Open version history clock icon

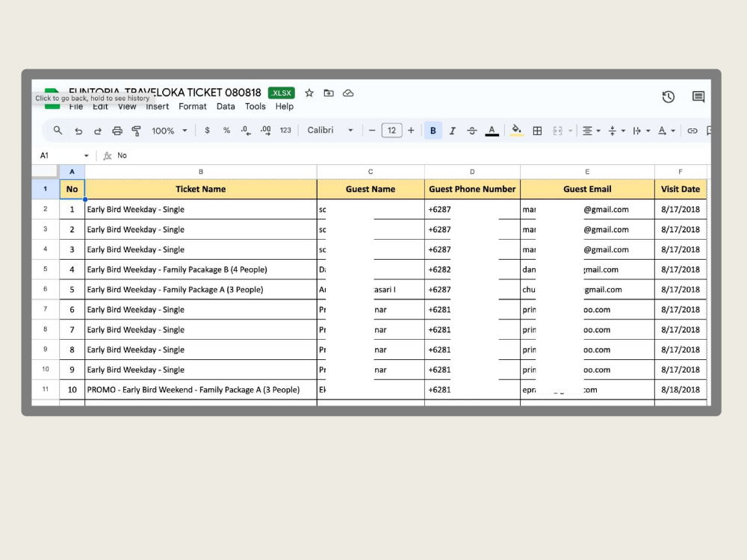669,96
